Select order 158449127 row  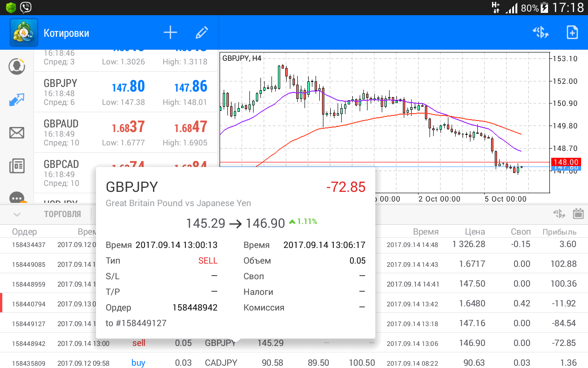point(294,323)
